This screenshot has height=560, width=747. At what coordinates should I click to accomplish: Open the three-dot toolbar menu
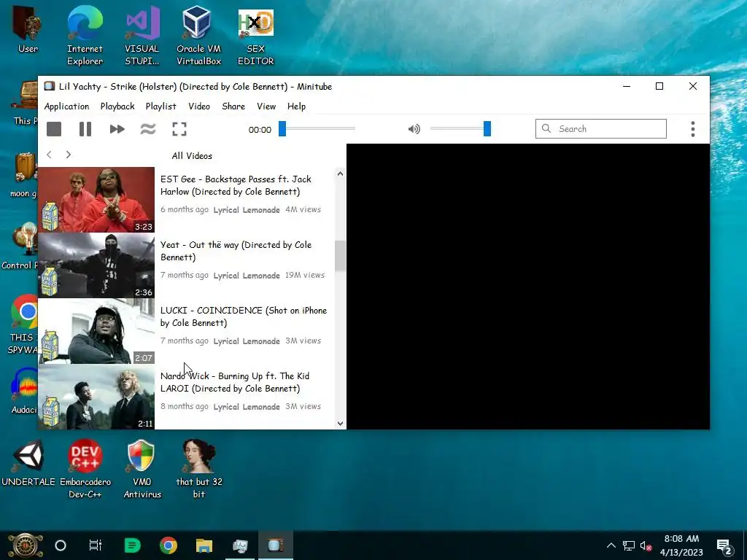coord(693,129)
